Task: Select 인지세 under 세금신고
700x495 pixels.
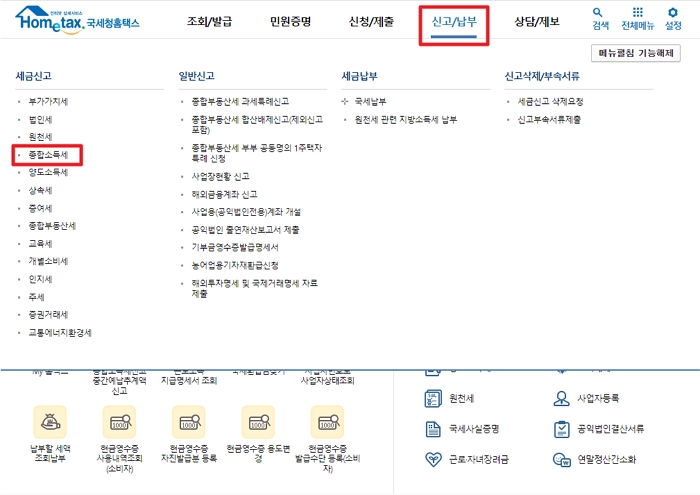Action: [40, 279]
